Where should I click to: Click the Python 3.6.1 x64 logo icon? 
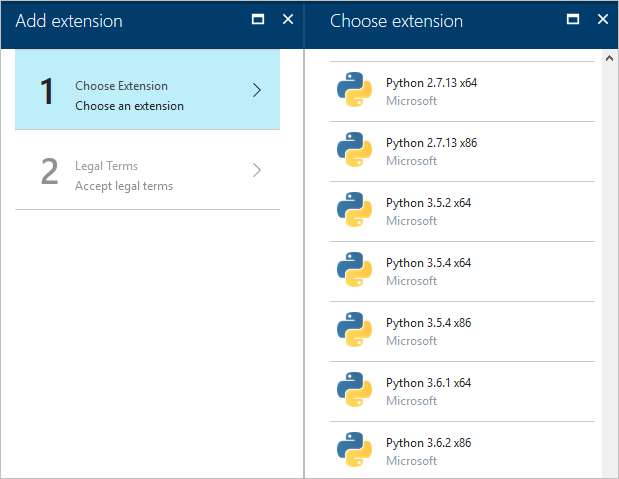pos(355,391)
